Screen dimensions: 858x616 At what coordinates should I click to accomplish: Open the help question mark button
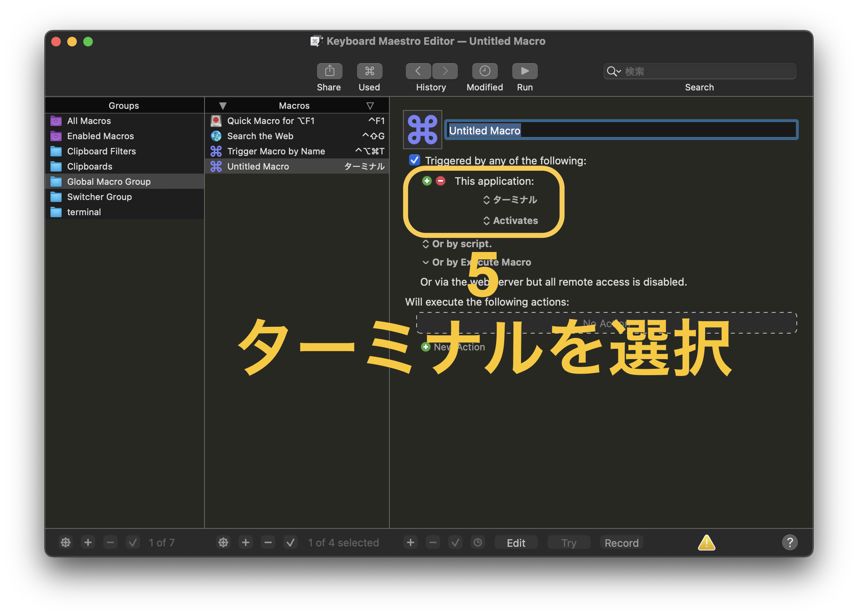point(790,543)
